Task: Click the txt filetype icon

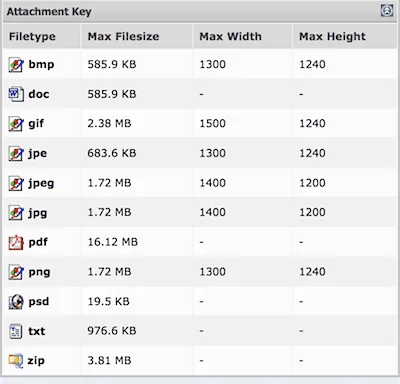Action: [x=16, y=331]
